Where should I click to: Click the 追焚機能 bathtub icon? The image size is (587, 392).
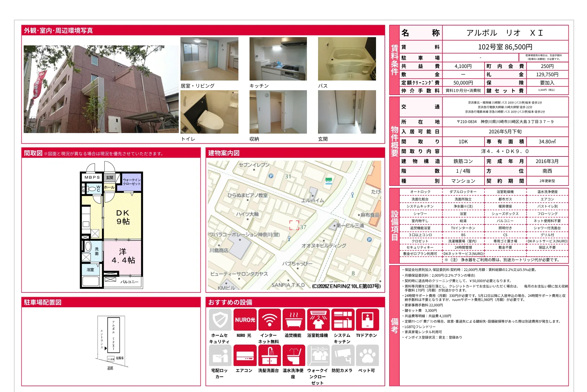(x=293, y=319)
